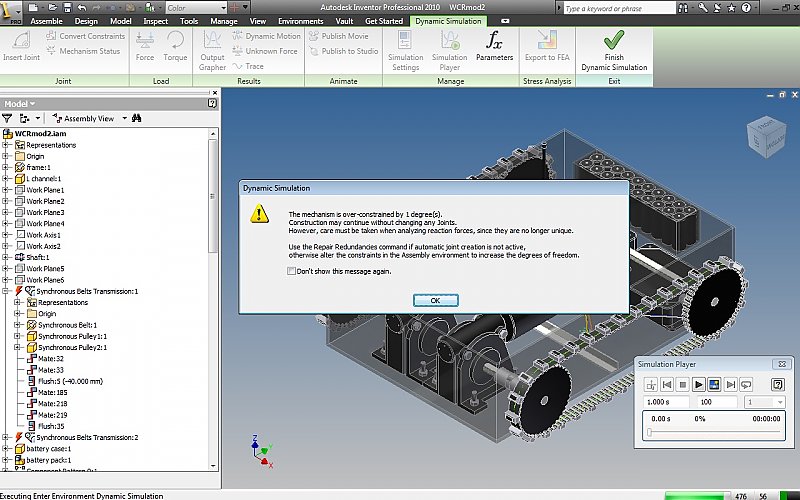Image resolution: width=800 pixels, height=500 pixels.
Task: Open Mechanism Status tool
Action: tap(83, 51)
